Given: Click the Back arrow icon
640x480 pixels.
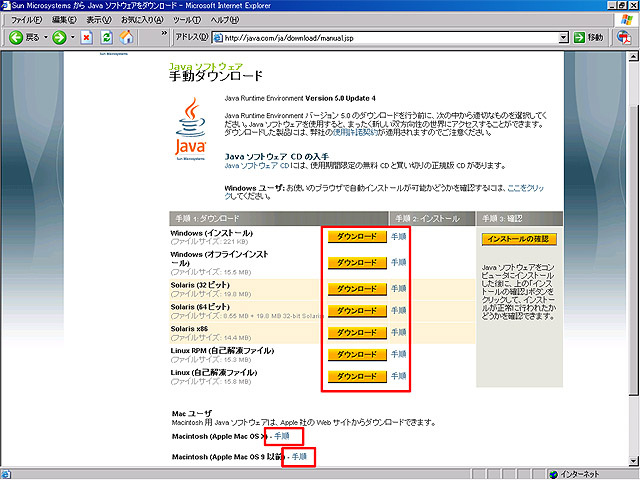Looking at the screenshot, I should point(16,38).
